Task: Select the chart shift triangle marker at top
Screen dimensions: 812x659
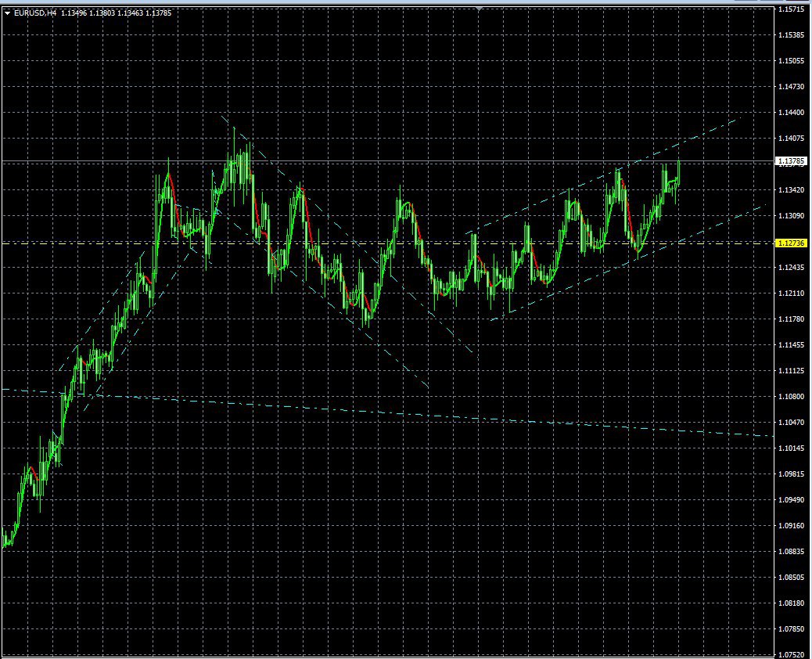Action: [x=480, y=9]
